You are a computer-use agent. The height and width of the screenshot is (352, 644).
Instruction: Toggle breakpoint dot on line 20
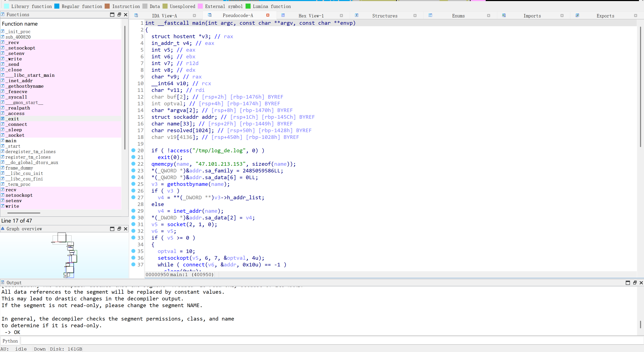(134, 150)
